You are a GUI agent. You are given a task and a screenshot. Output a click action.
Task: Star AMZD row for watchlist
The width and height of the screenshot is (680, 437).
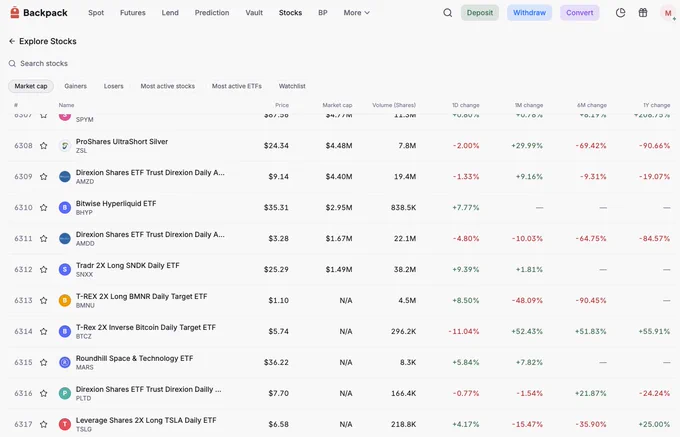click(43, 176)
